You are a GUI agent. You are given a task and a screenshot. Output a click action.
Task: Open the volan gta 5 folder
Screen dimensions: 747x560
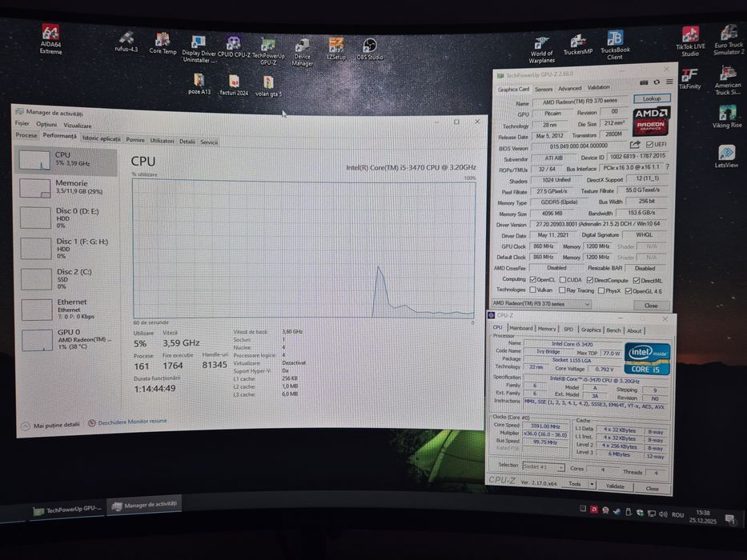coord(268,86)
